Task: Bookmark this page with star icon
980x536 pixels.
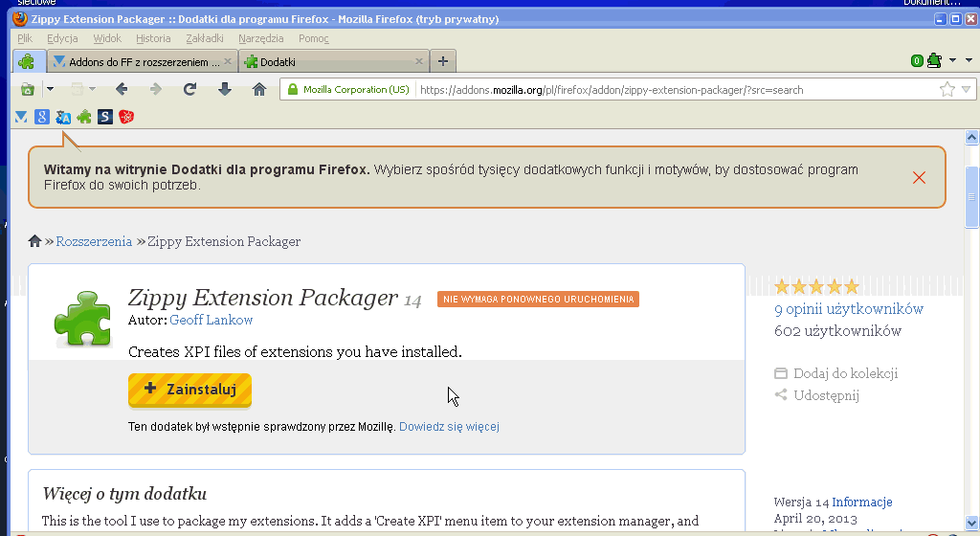Action: tap(947, 89)
